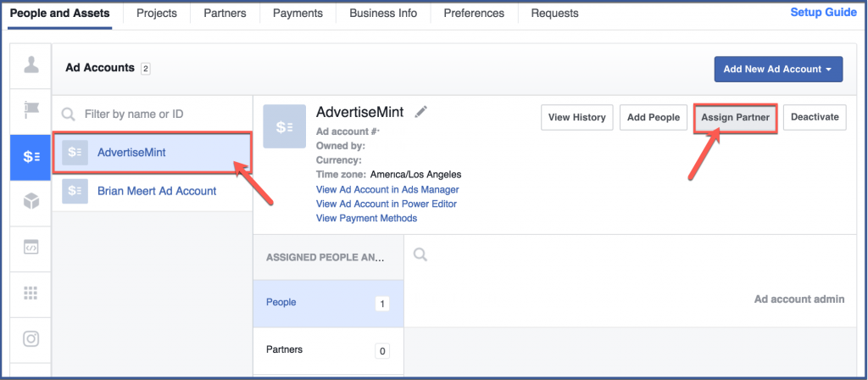Click the View History button

(x=577, y=118)
